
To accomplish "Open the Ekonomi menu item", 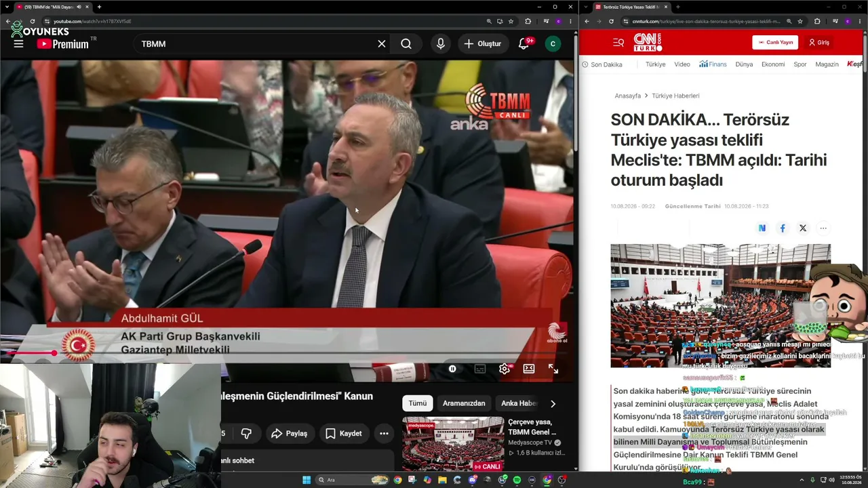I will click(x=773, y=64).
